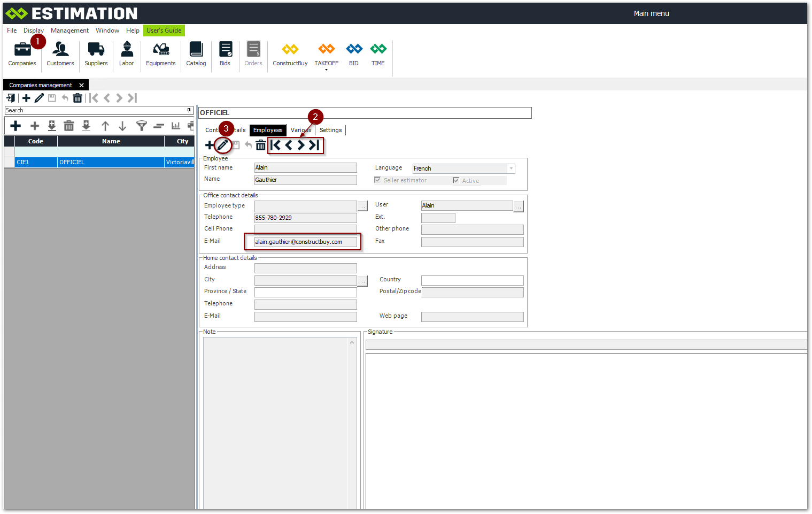Delete employee using trash icon
Viewport: 812px width, 514px height.
click(x=260, y=145)
